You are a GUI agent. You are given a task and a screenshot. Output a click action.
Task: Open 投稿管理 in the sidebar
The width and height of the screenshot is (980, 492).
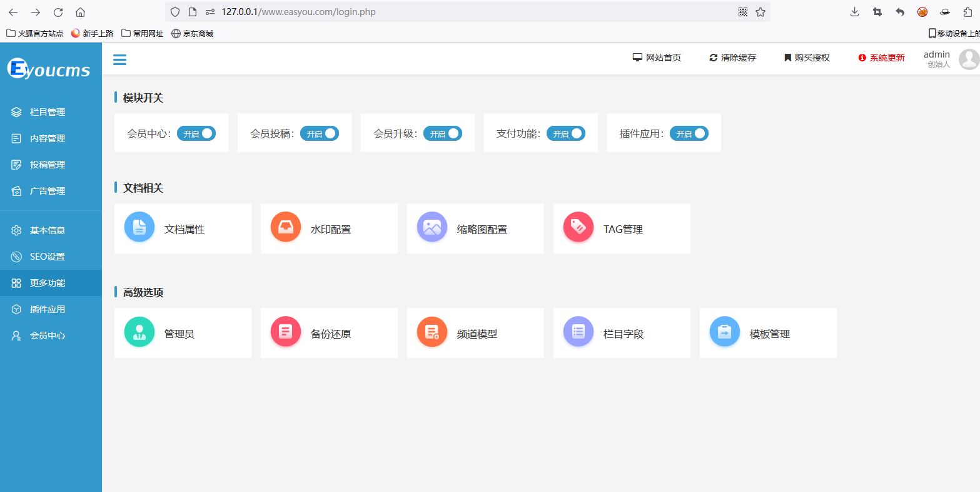(51, 165)
